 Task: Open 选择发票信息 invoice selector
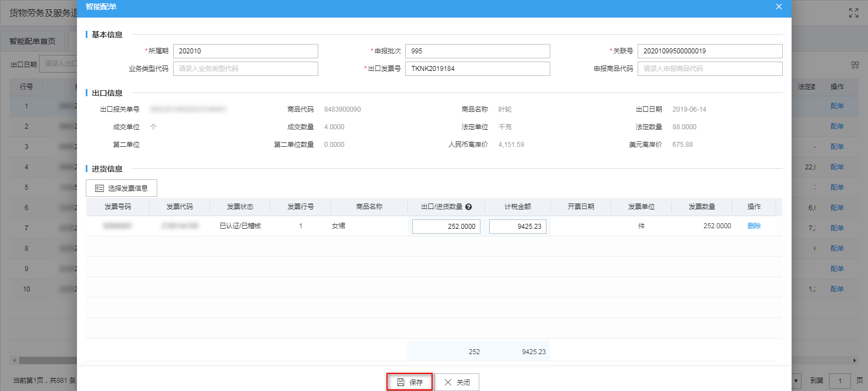pyautogui.click(x=121, y=188)
